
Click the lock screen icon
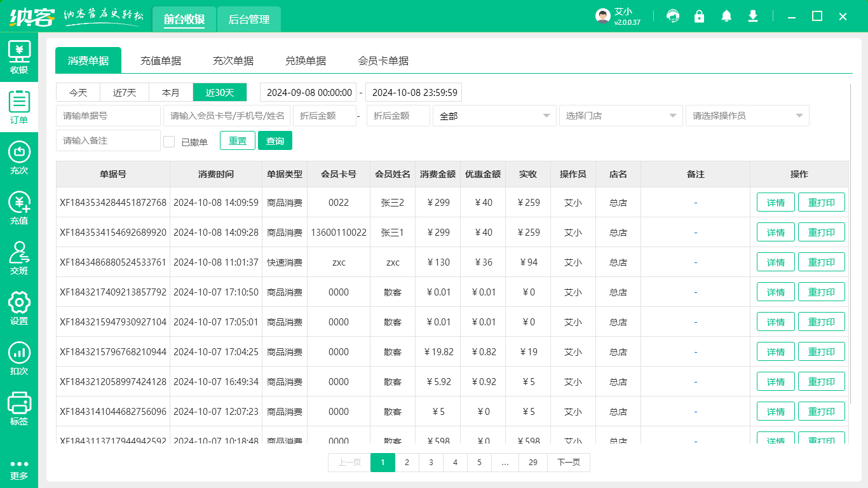click(700, 16)
